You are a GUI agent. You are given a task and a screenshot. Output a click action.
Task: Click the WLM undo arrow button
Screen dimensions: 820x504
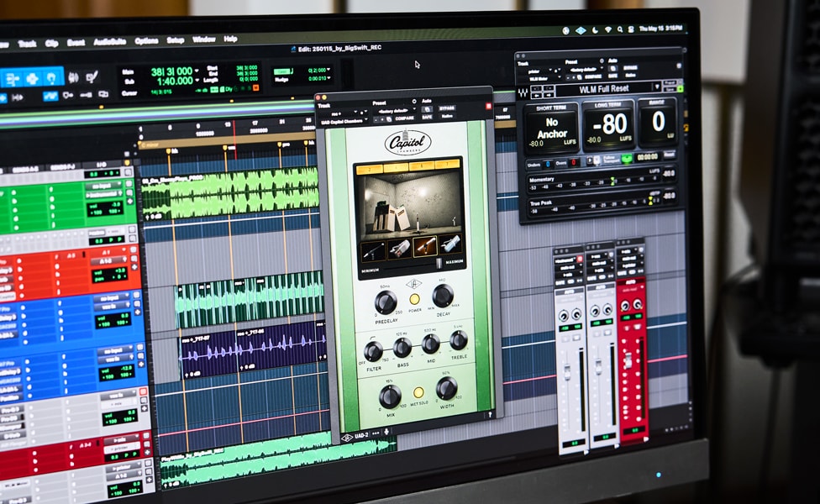click(537, 89)
